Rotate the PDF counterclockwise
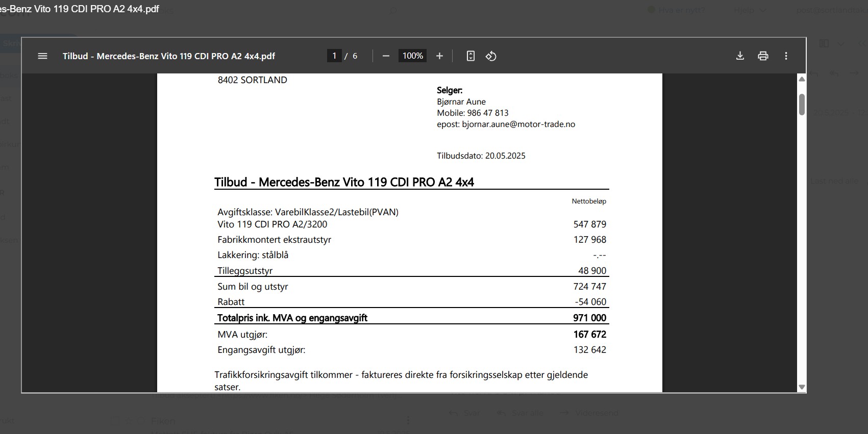This screenshot has width=868, height=434. 491,56
